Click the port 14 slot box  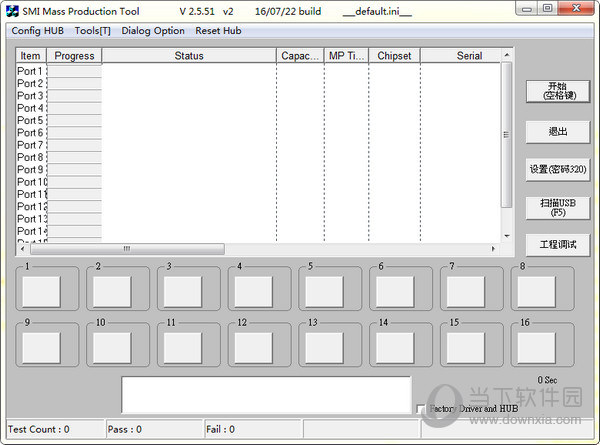pyautogui.click(x=395, y=348)
